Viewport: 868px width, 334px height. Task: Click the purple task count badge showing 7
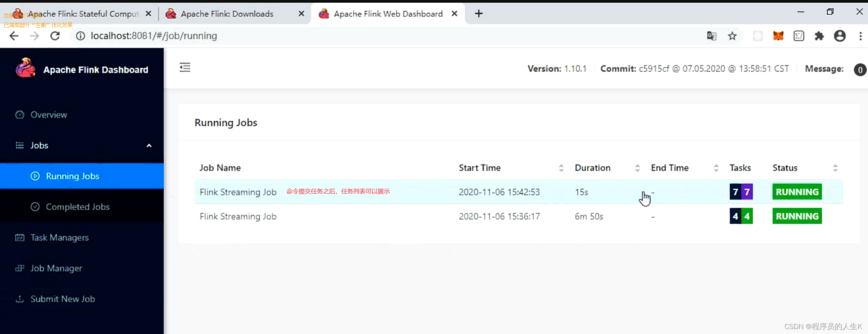pos(747,192)
